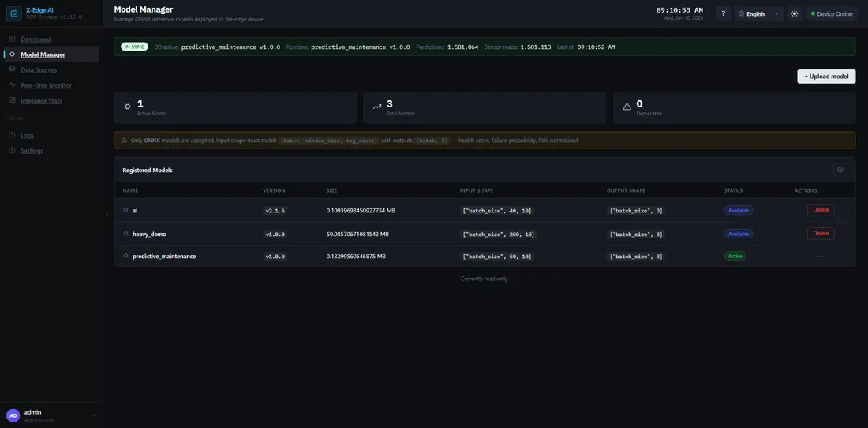Screen dimensions: 868x428
Task: Click the predictive_maintenance row status dot icon
Action: point(126,257)
